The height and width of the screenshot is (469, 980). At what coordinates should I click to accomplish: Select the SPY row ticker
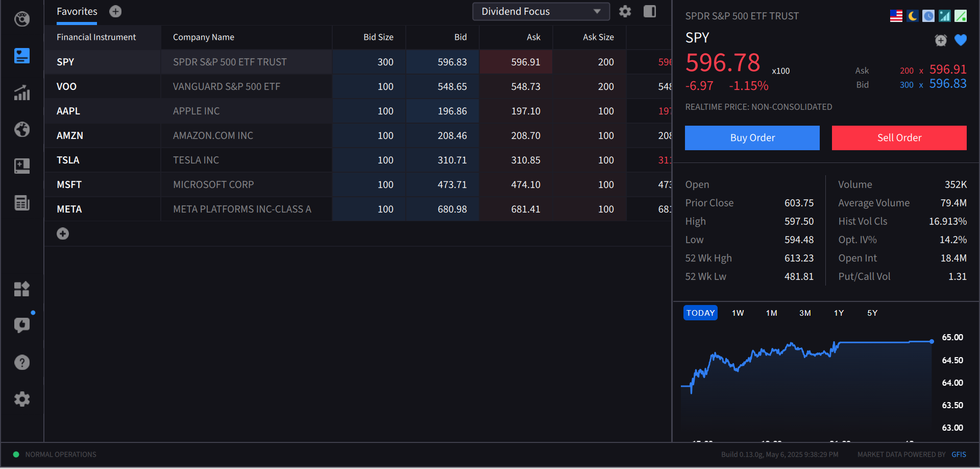point(65,62)
